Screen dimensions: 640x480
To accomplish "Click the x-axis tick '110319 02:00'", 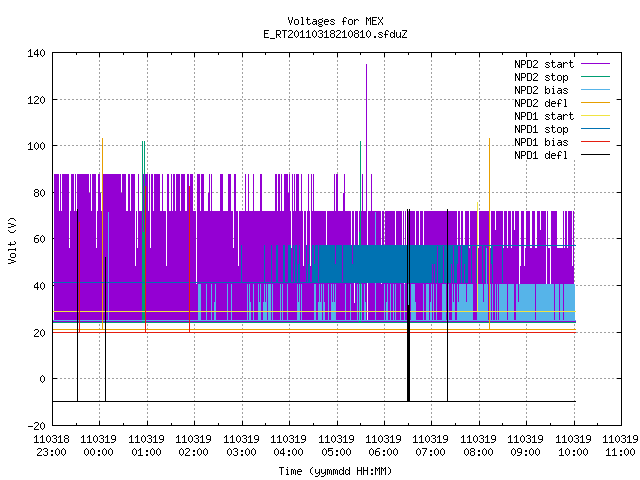I will (x=194, y=446).
